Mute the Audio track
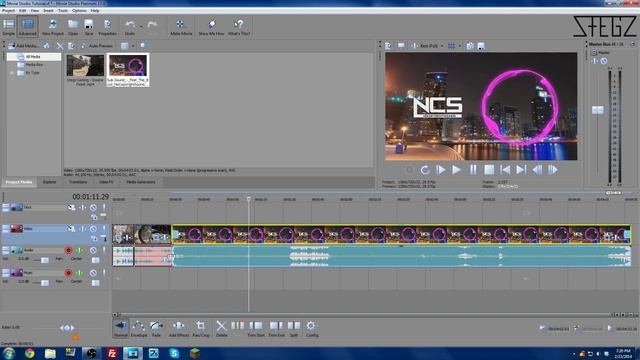 click(93, 250)
